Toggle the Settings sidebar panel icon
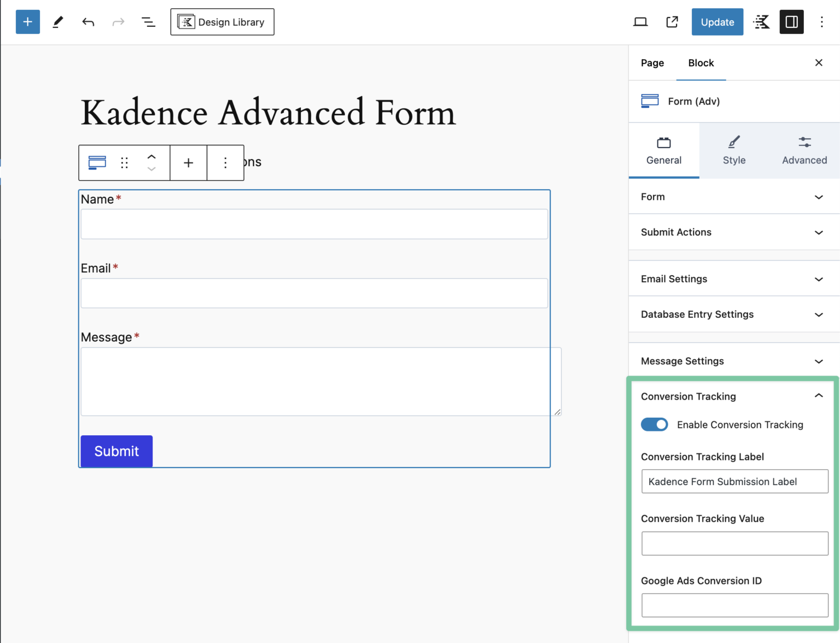Viewport: 840px width, 643px height. tap(791, 22)
